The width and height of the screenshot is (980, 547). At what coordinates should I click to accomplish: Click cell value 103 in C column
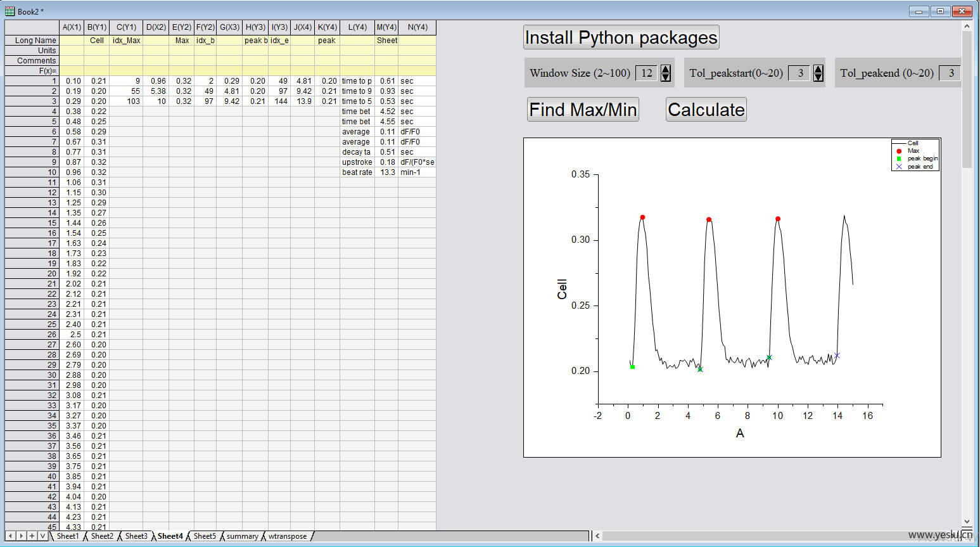click(126, 101)
